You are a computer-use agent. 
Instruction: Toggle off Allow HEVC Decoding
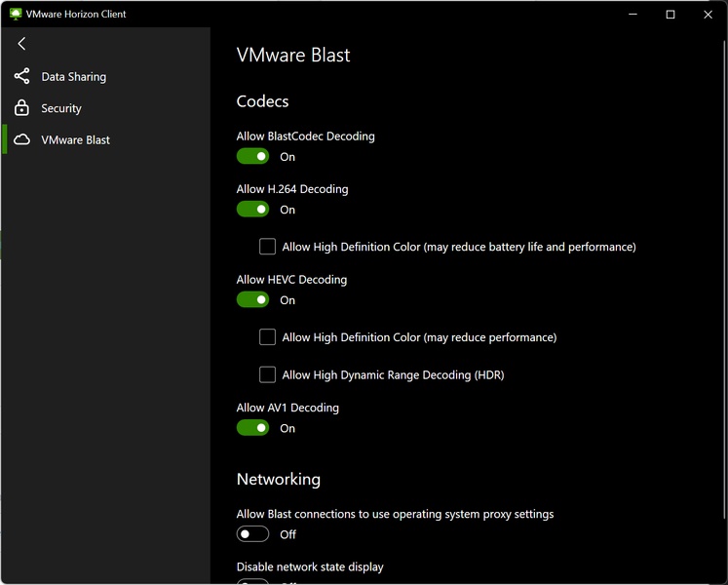252,299
